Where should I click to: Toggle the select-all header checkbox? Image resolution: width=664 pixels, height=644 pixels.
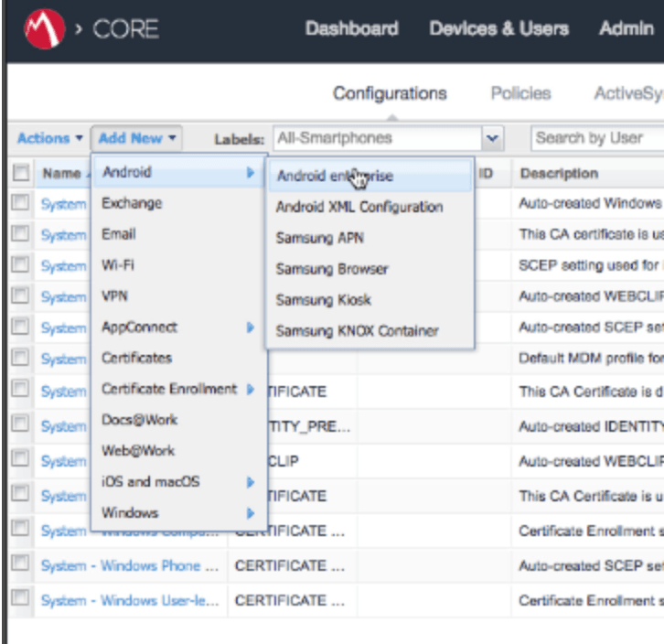tap(21, 173)
